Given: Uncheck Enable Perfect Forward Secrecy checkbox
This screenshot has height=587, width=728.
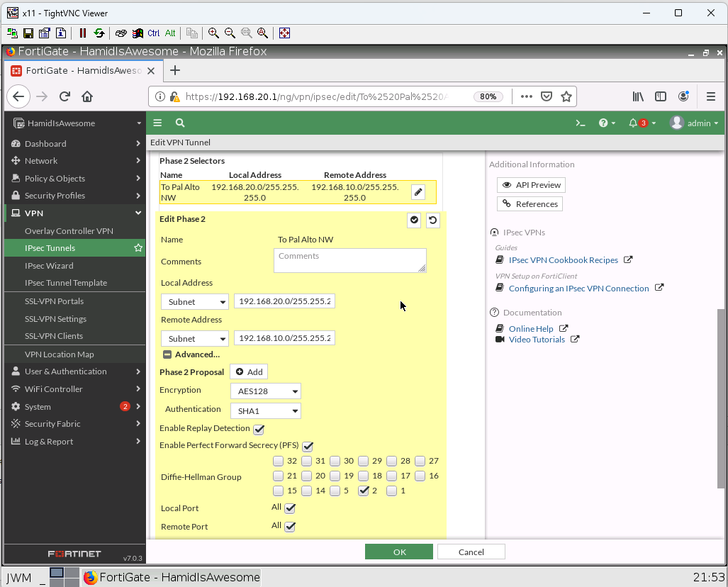Looking at the screenshot, I should coord(308,447).
